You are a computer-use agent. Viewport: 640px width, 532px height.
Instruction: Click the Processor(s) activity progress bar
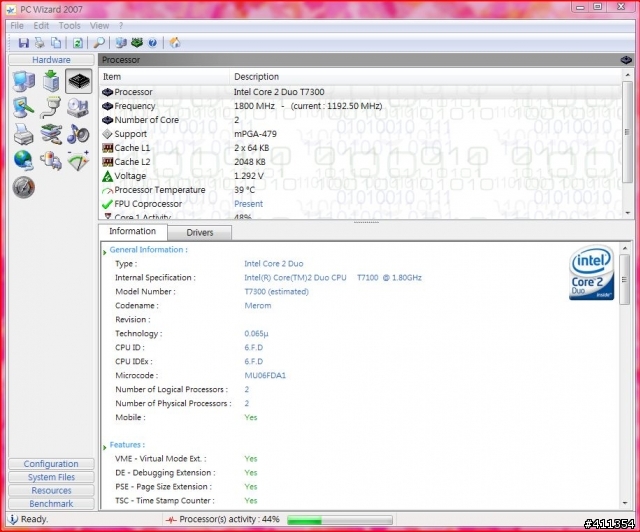340,520
